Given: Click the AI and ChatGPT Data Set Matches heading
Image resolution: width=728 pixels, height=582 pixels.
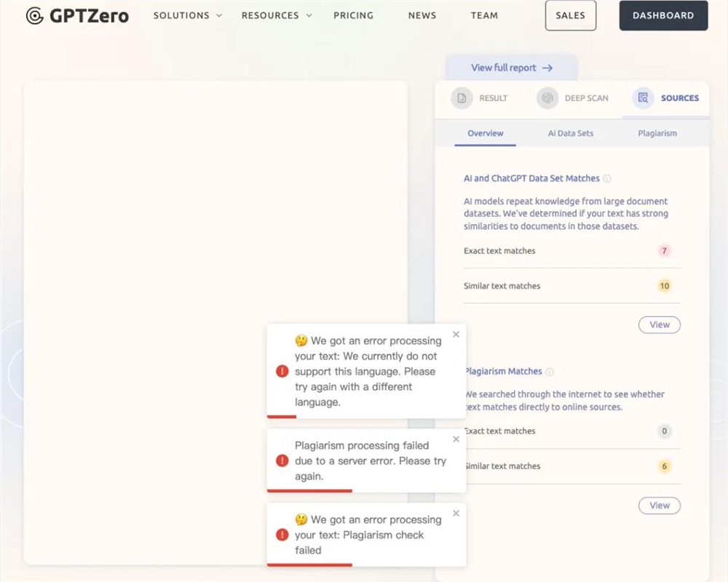Looking at the screenshot, I should (531, 178).
